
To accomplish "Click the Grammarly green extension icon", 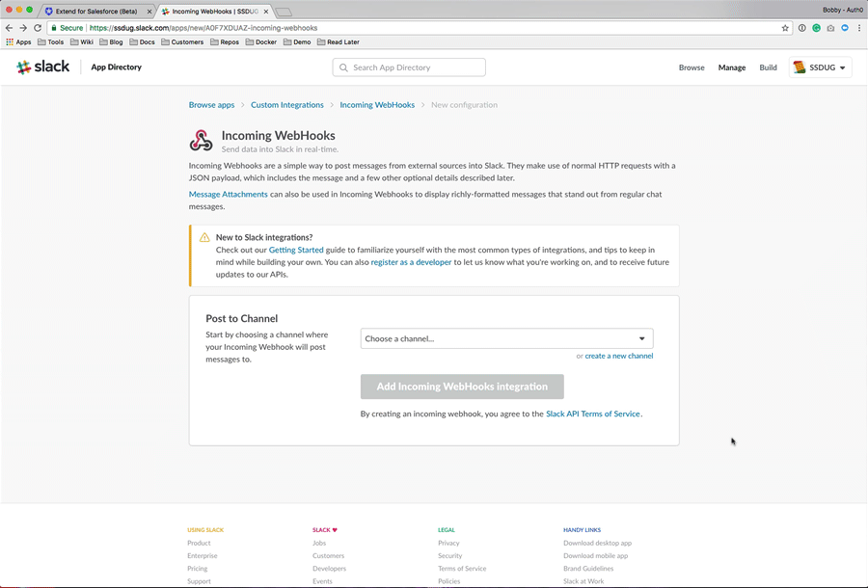I will [816, 28].
